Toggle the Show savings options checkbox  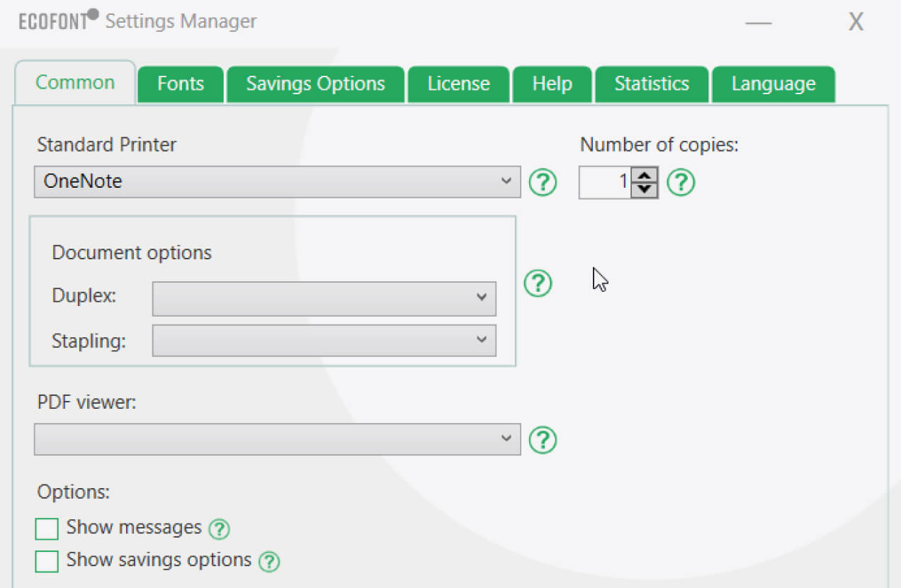click(x=47, y=561)
